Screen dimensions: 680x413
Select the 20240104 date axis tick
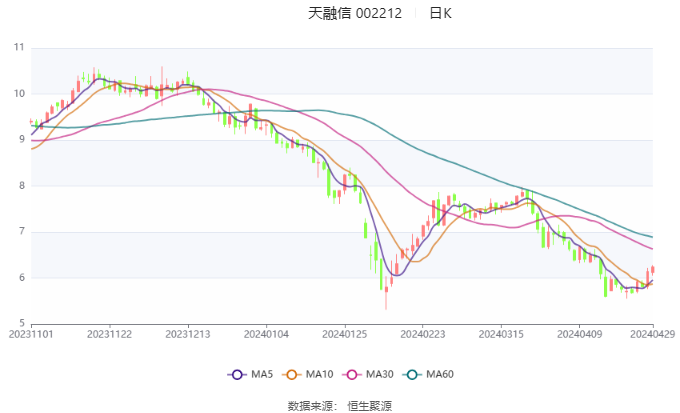pos(266,334)
